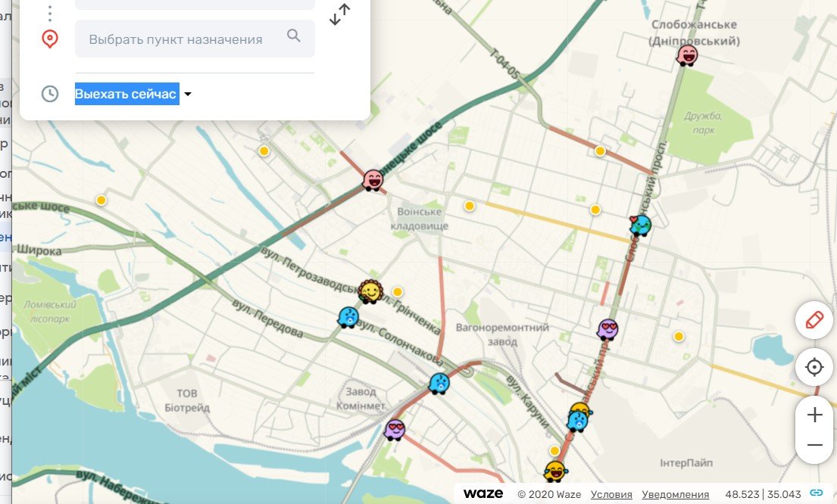The image size is (837, 504).
Task: Open the 'Уведомления' notices link
Action: pos(675,494)
